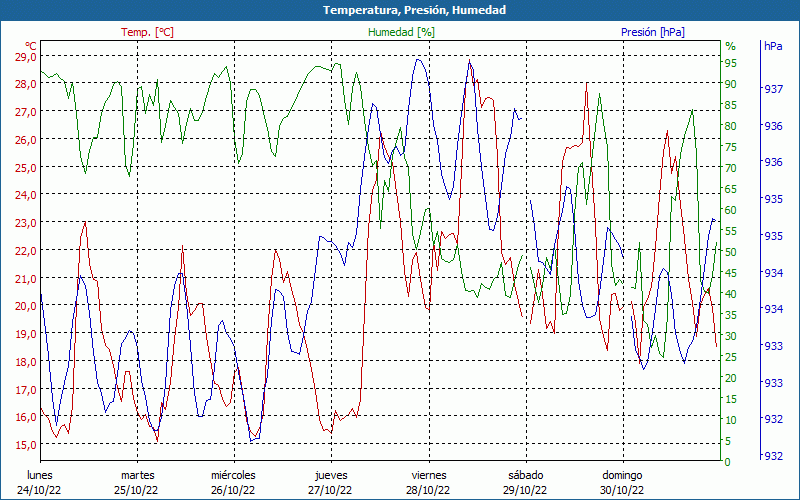The height and width of the screenshot is (500, 800).
Task: Click the date '30/10/22'
Action: click(x=621, y=490)
